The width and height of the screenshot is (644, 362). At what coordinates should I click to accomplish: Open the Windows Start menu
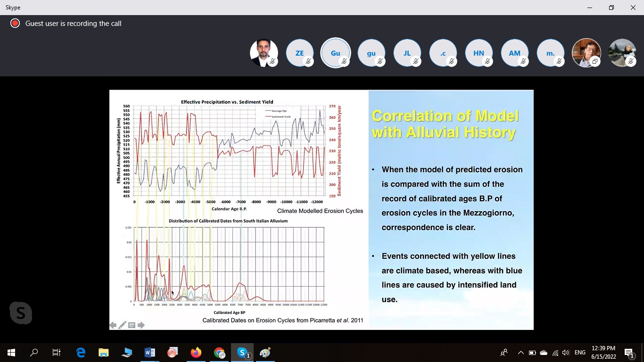coord(11,353)
